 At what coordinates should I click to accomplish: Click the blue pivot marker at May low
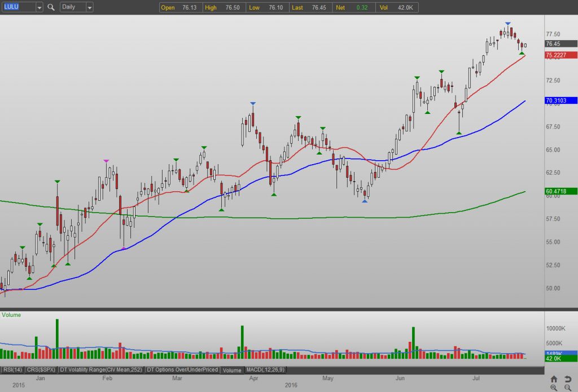[365, 201]
